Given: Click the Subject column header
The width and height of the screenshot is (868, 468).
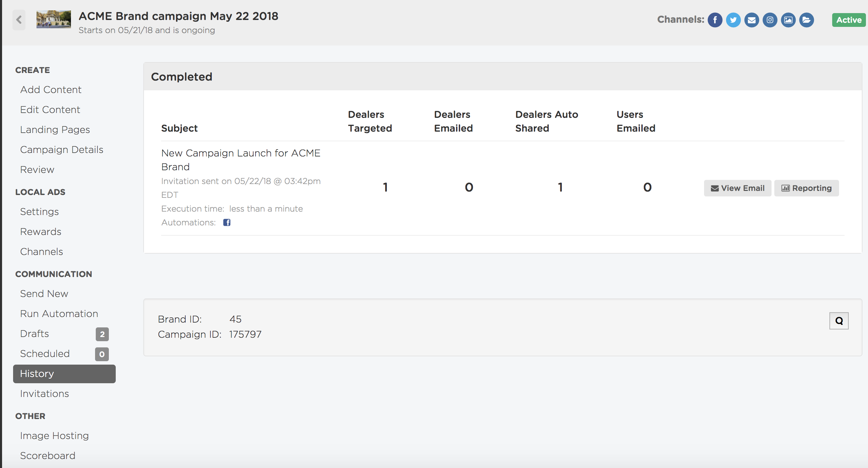Looking at the screenshot, I should [179, 128].
